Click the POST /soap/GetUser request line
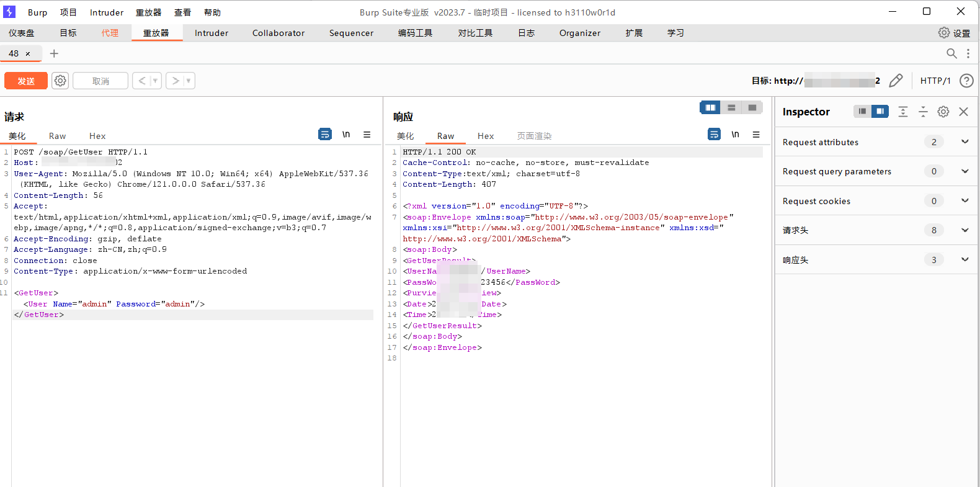 coord(81,152)
